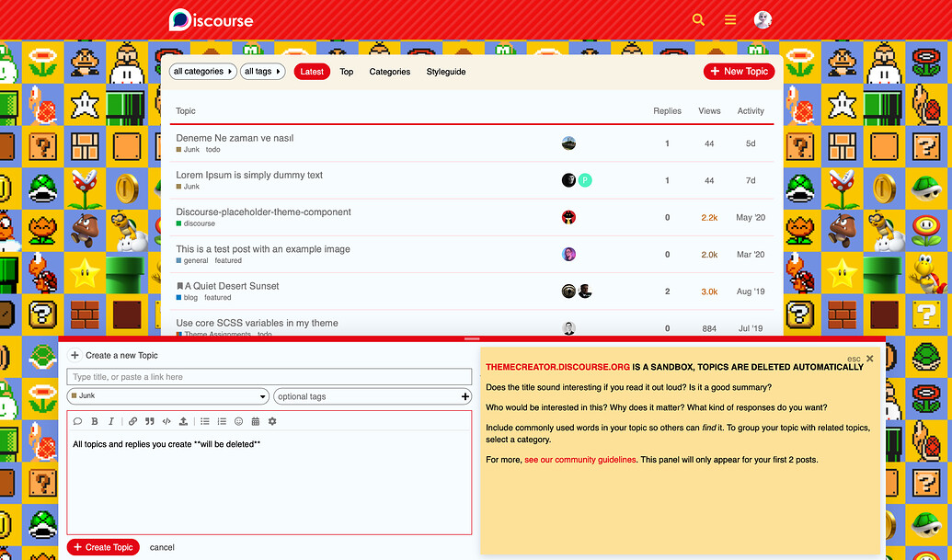Insert date using the calendar icon
Screen dimensions: 952x560
[255, 421]
